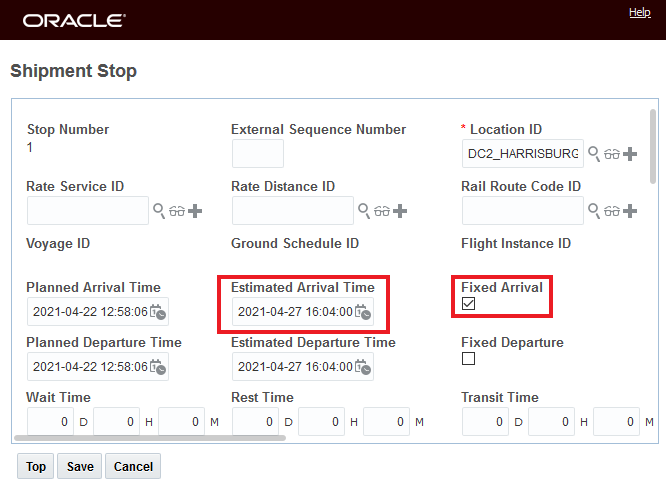Uncheck the Fixed Arrival checkbox

point(468,304)
